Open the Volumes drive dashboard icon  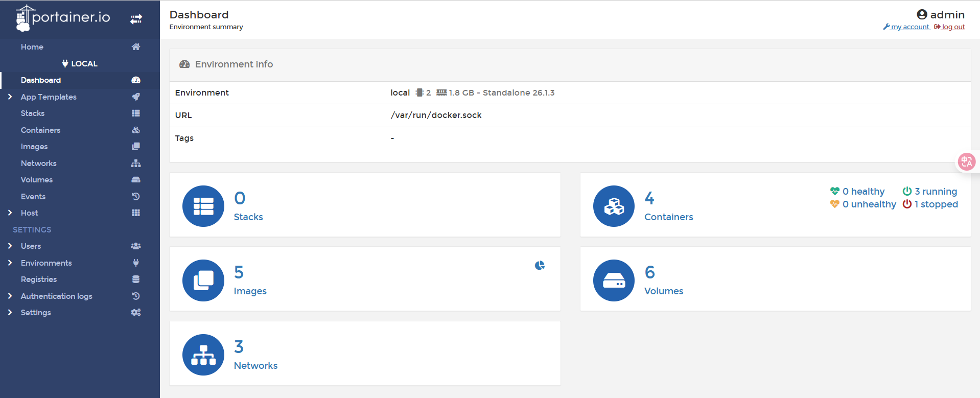[x=614, y=280]
